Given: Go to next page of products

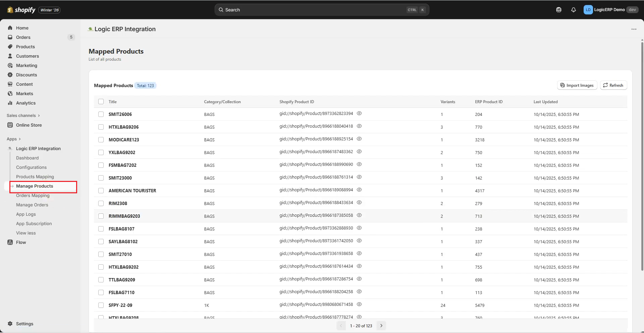Looking at the screenshot, I should pyautogui.click(x=381, y=326).
